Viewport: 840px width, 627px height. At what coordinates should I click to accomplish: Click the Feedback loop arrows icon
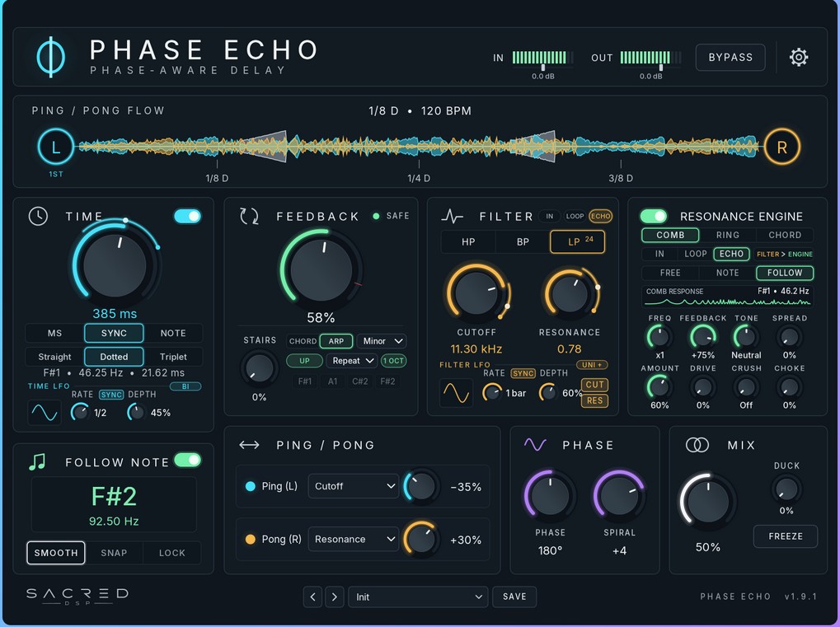249,217
